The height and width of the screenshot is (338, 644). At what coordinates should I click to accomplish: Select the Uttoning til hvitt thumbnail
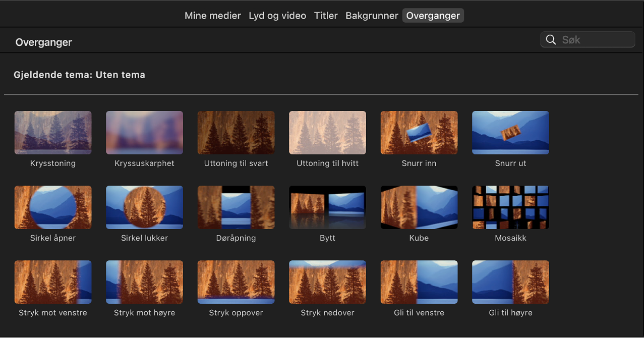pyautogui.click(x=327, y=133)
